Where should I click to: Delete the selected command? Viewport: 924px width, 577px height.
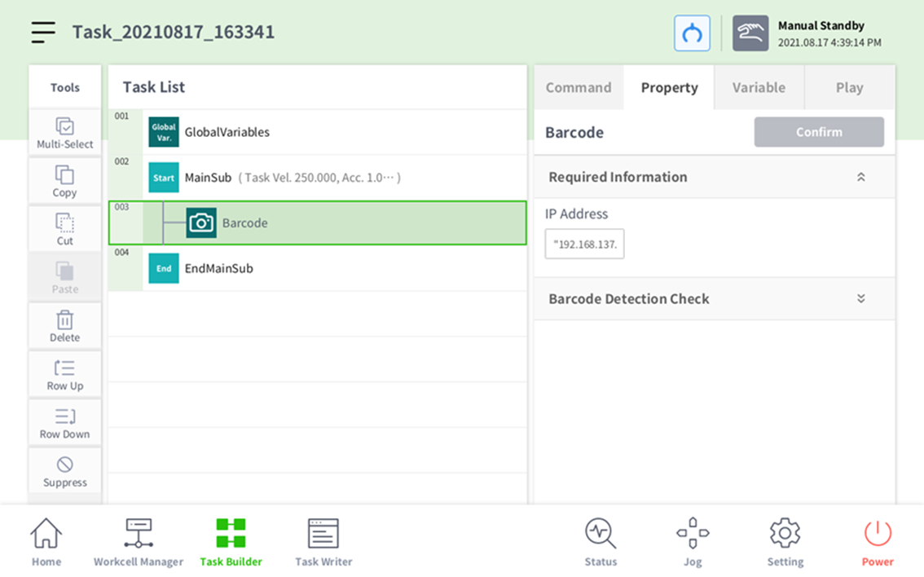click(x=65, y=326)
